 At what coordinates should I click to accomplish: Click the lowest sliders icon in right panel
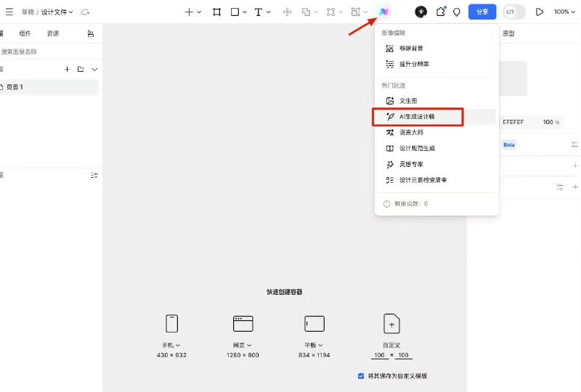click(560, 187)
